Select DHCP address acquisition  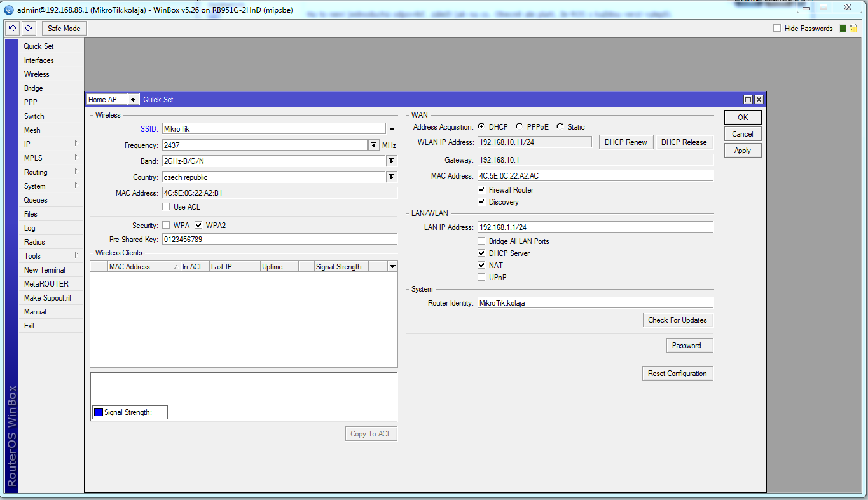(x=481, y=126)
